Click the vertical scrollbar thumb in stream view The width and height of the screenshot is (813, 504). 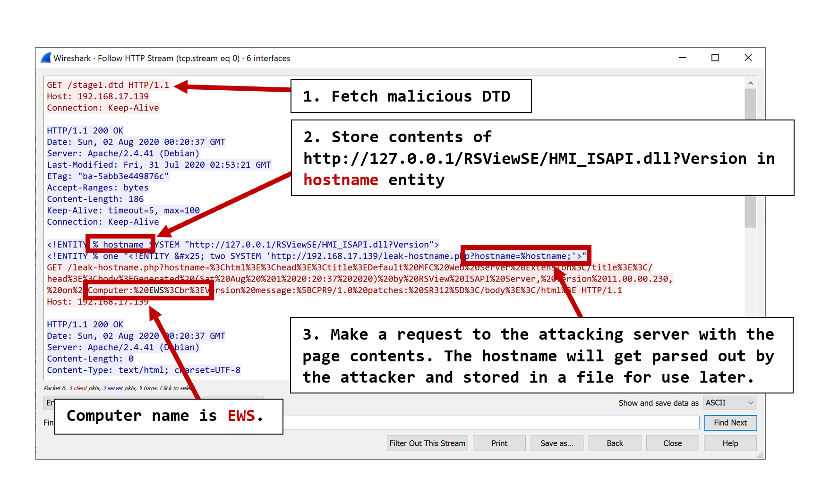pos(750,158)
